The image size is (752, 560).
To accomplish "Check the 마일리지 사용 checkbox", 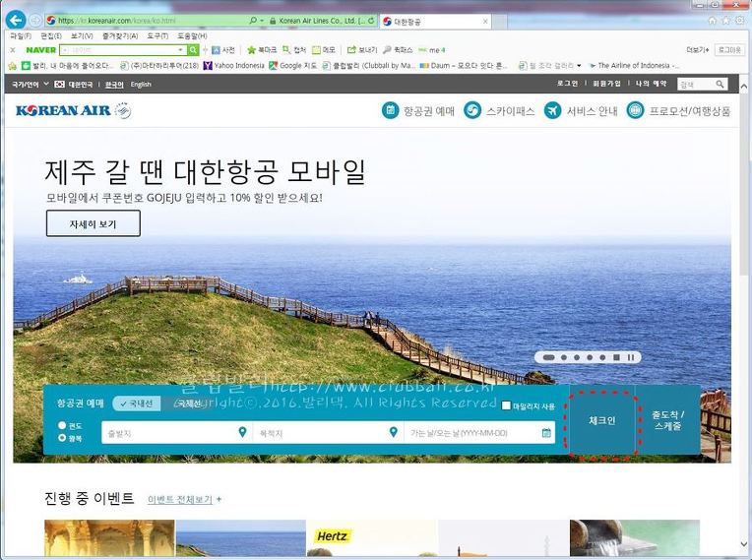I will 506,405.
